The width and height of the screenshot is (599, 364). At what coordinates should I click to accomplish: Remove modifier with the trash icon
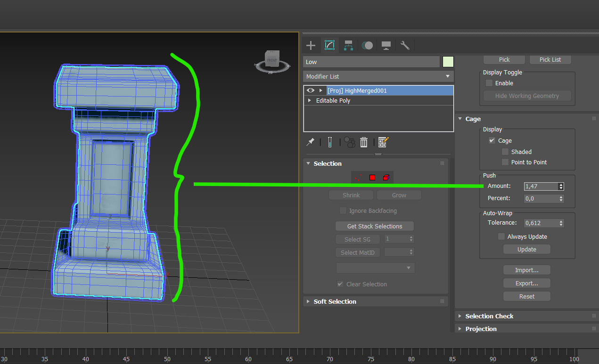click(x=364, y=142)
